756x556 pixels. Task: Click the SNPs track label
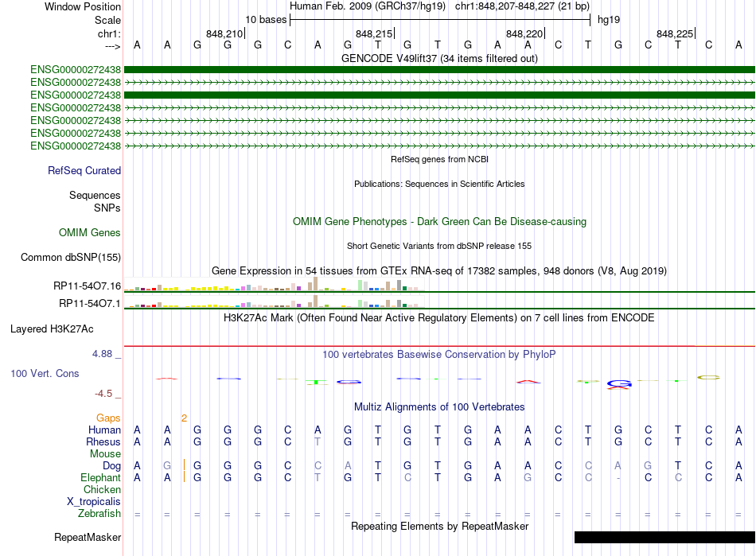107,208
